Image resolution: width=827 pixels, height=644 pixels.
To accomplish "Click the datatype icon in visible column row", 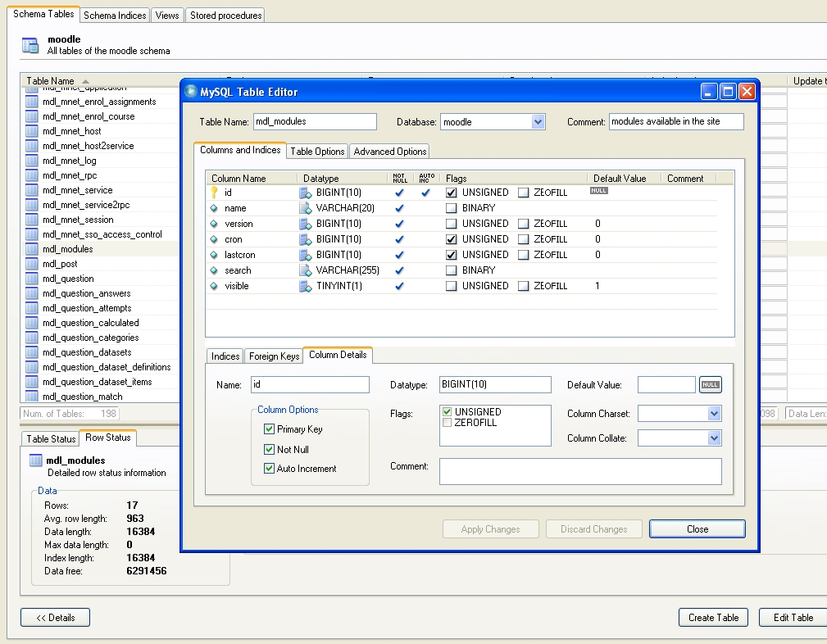I will click(305, 286).
